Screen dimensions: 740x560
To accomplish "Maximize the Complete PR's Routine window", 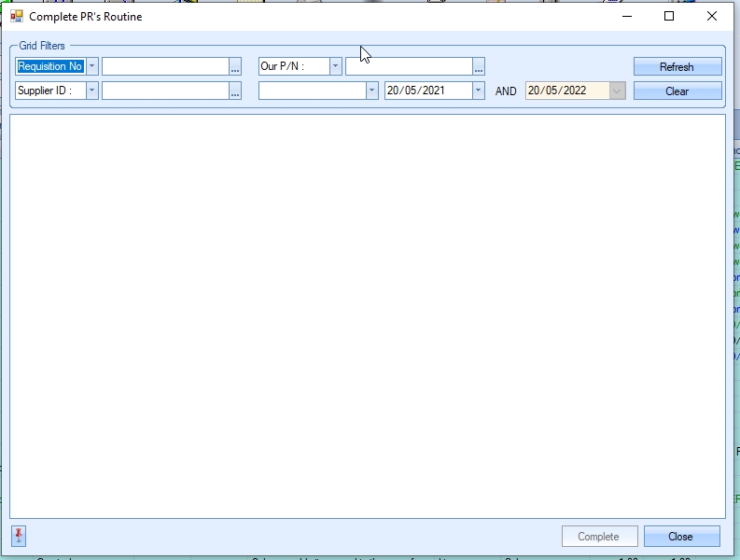I will [669, 16].
